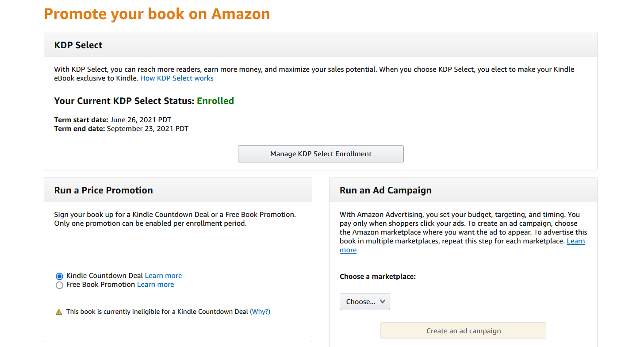This screenshot has width=644, height=347.
Task: Click the KDP Select section header
Action: pos(78,45)
